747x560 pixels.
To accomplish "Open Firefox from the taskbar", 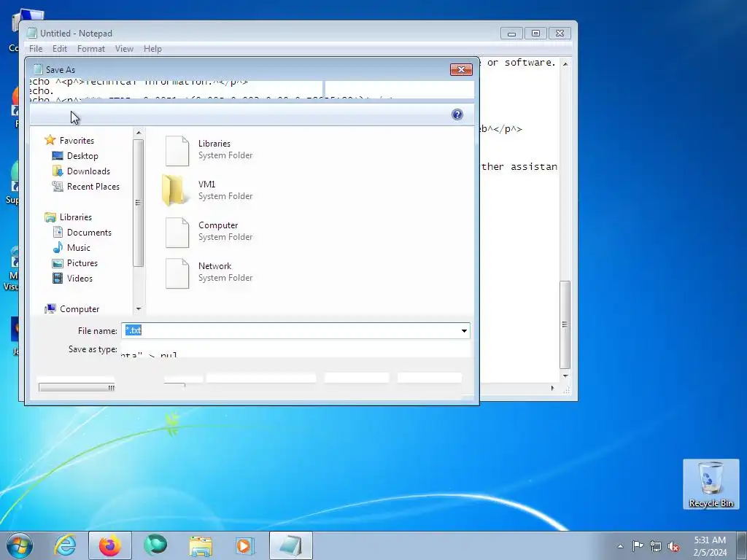I will pyautogui.click(x=109, y=545).
